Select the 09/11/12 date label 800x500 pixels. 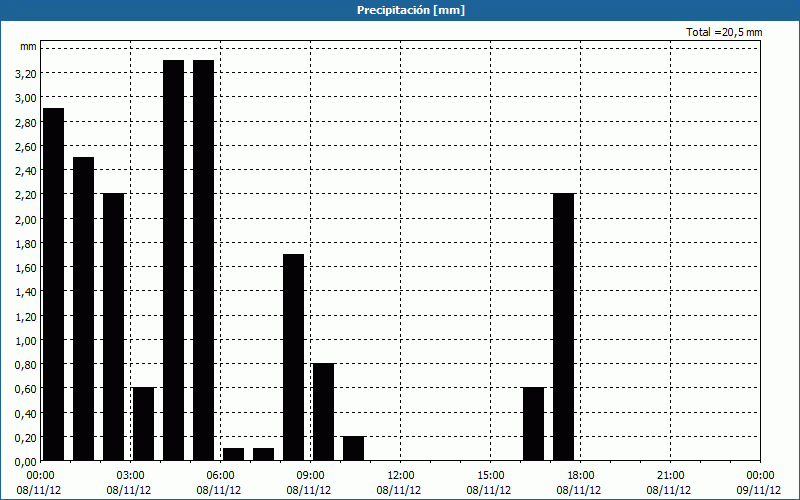point(759,490)
